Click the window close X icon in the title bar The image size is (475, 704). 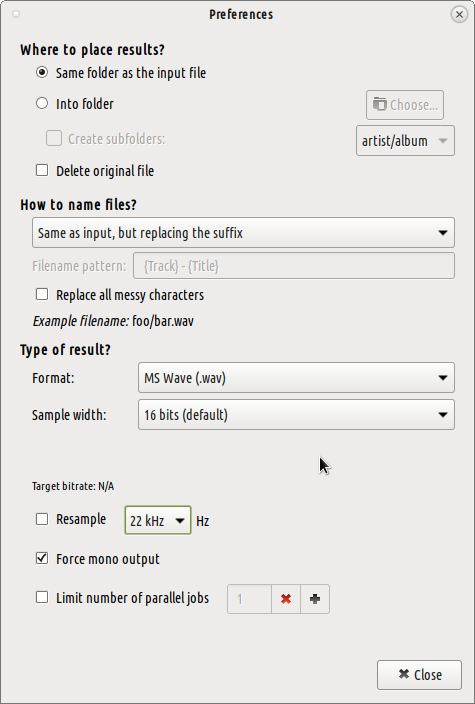tap(459, 14)
